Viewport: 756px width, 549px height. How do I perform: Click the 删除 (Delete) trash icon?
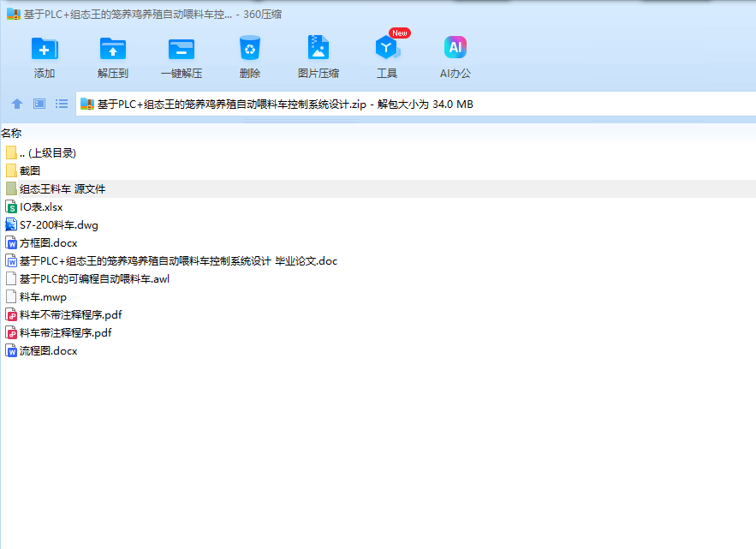250,48
